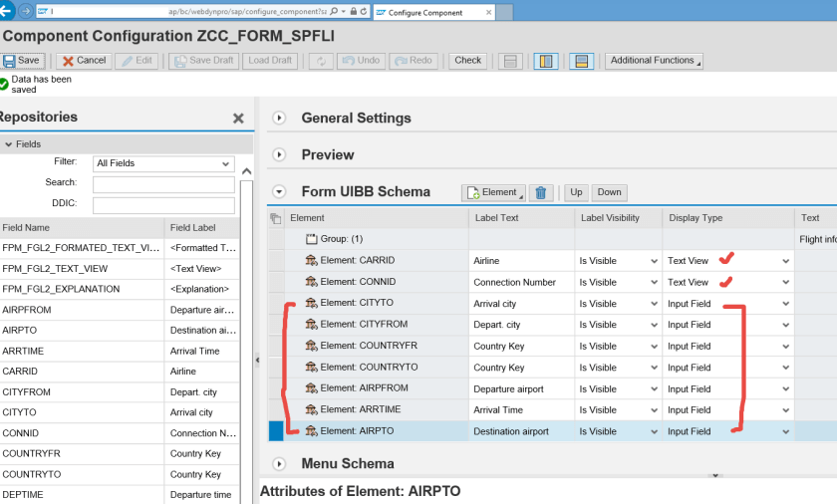
Task: Collapse the Form UIBB Schema section
Action: (x=279, y=191)
